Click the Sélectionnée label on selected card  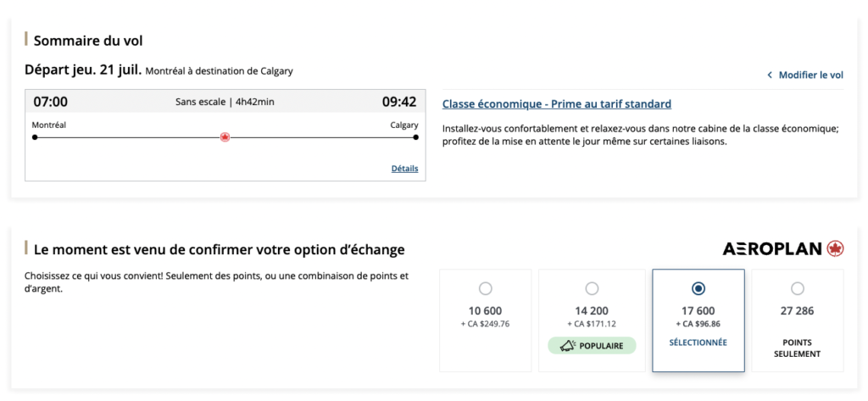pyautogui.click(x=698, y=343)
